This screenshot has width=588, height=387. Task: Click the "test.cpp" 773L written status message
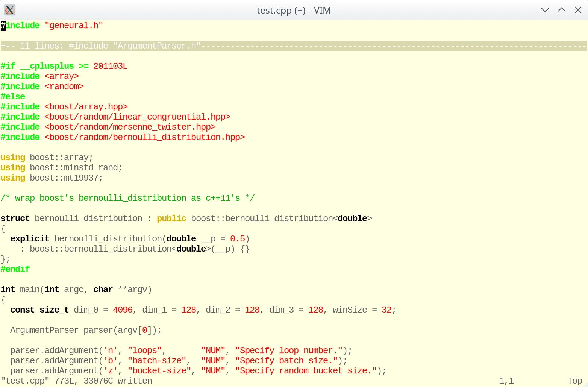pos(76,381)
